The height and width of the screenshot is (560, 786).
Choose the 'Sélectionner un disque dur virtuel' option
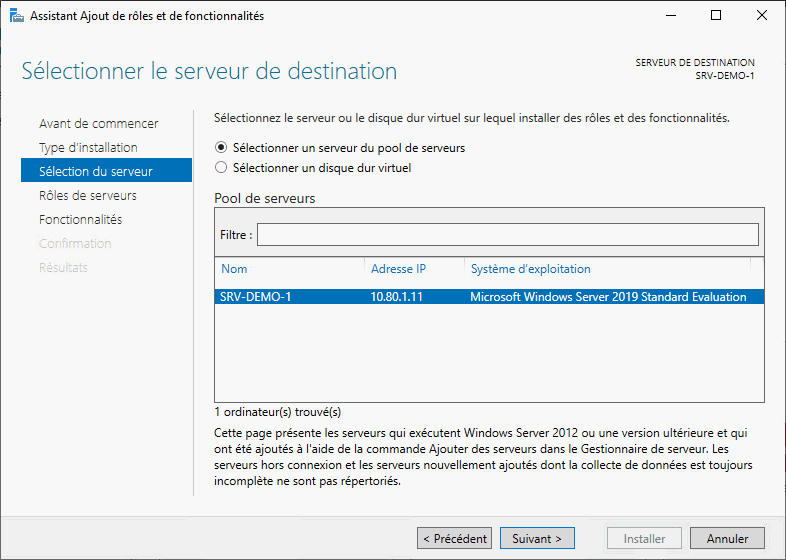(222, 168)
